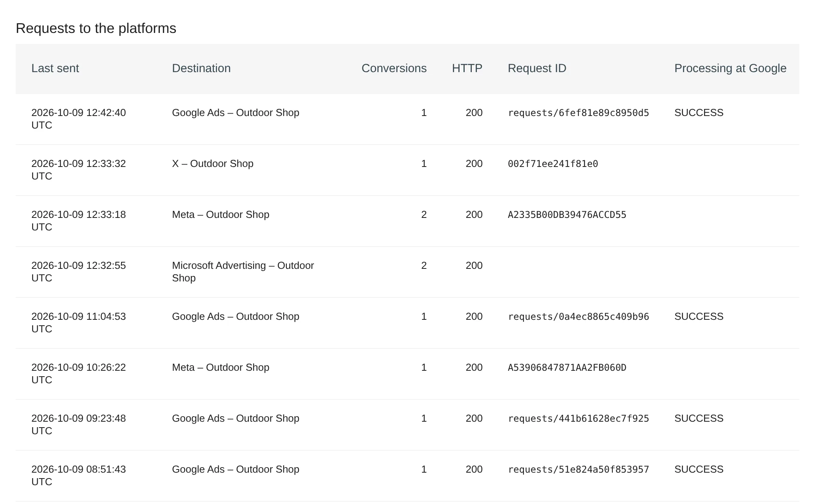815x504 pixels.
Task: Select timestamp 2026-10-09 08:51:43 UTC
Action: (x=78, y=475)
